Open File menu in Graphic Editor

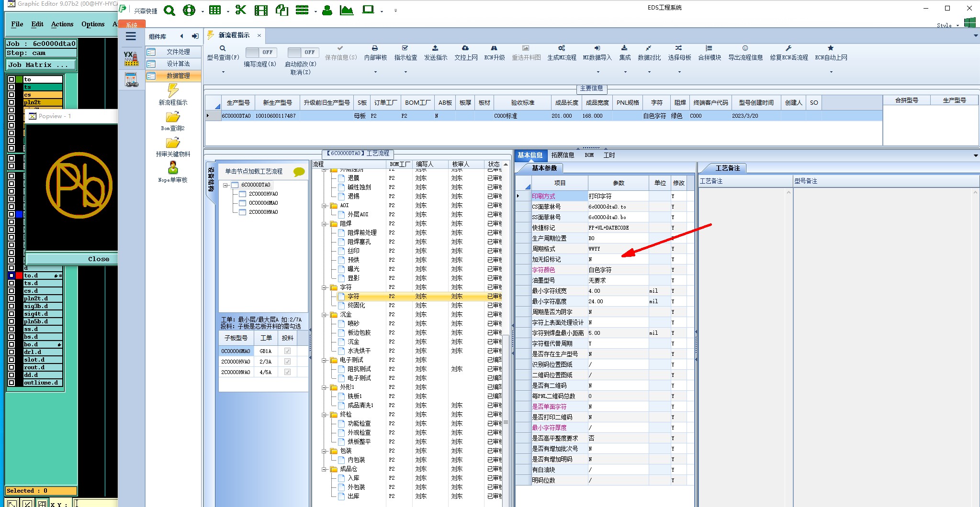tap(17, 24)
